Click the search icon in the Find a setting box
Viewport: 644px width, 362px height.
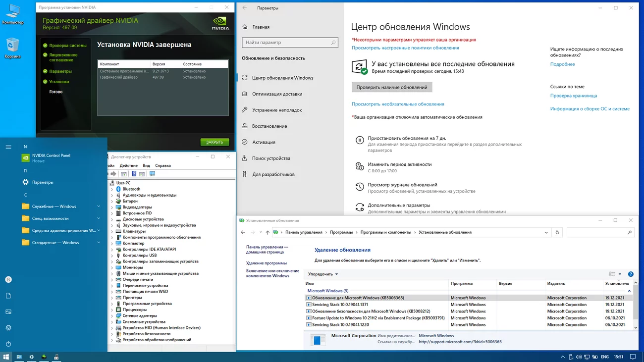(x=333, y=43)
